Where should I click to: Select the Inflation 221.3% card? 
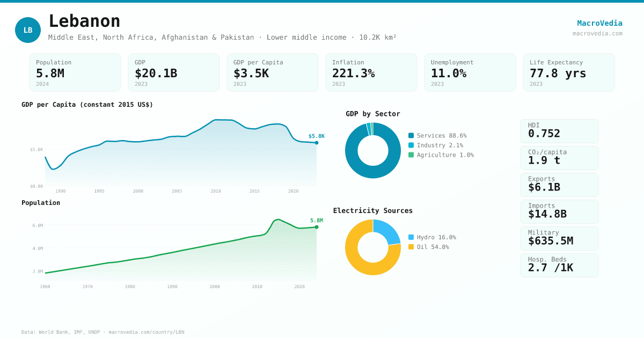[371, 72]
